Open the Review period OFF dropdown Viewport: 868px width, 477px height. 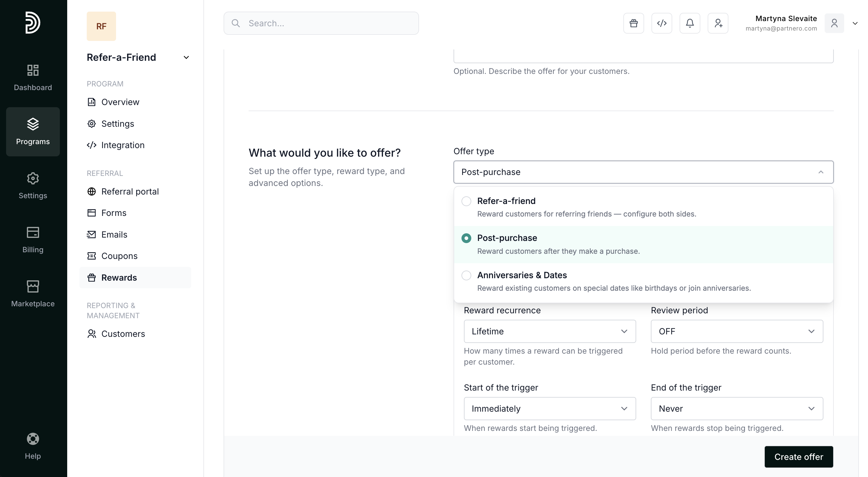736,331
